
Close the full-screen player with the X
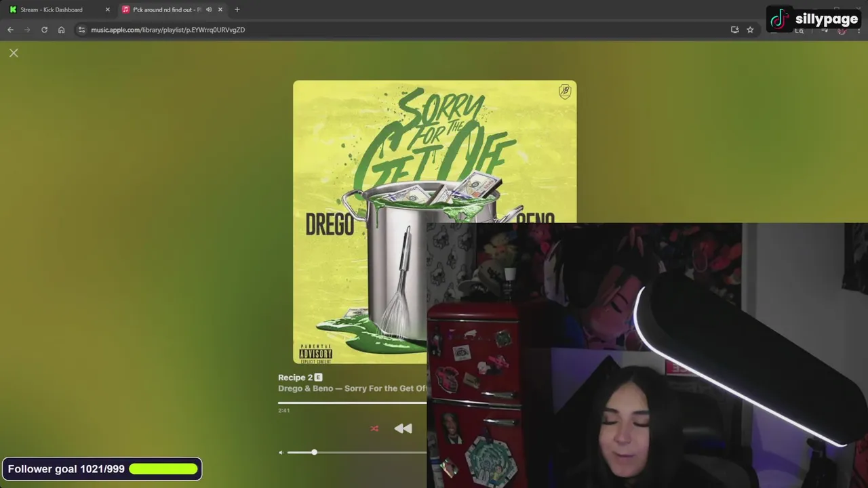pos(14,53)
